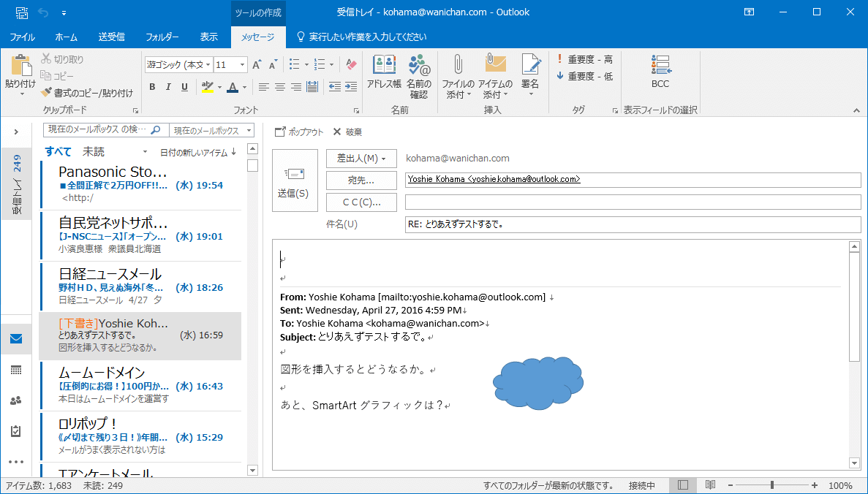The width and height of the screenshot is (868, 494).
Task: Choose the Copy (コピー) command
Action: [58, 76]
